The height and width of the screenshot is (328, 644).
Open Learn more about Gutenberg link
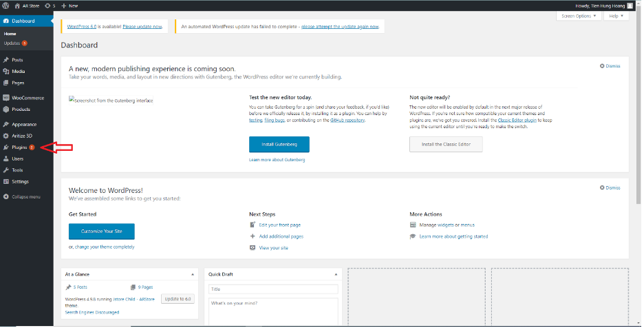pyautogui.click(x=277, y=160)
